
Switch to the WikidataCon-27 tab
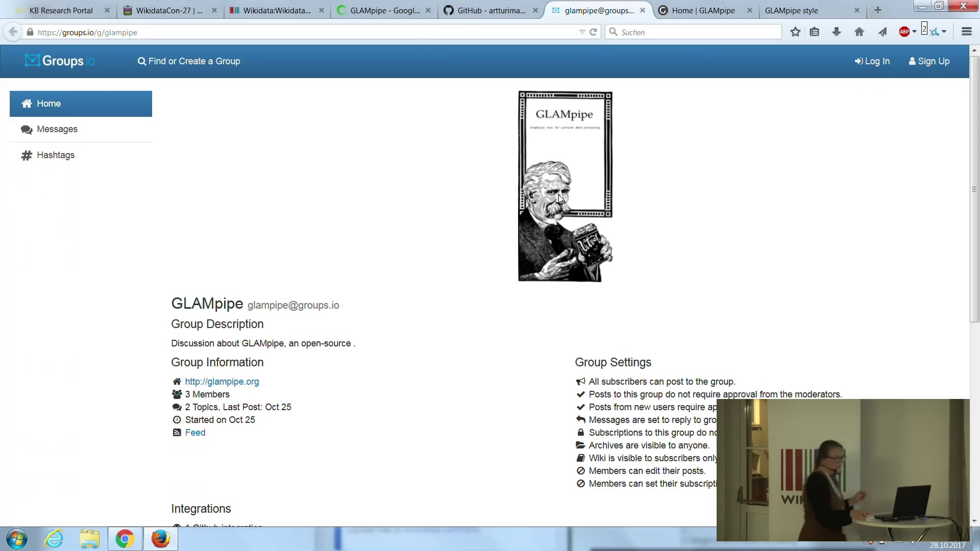click(169, 10)
